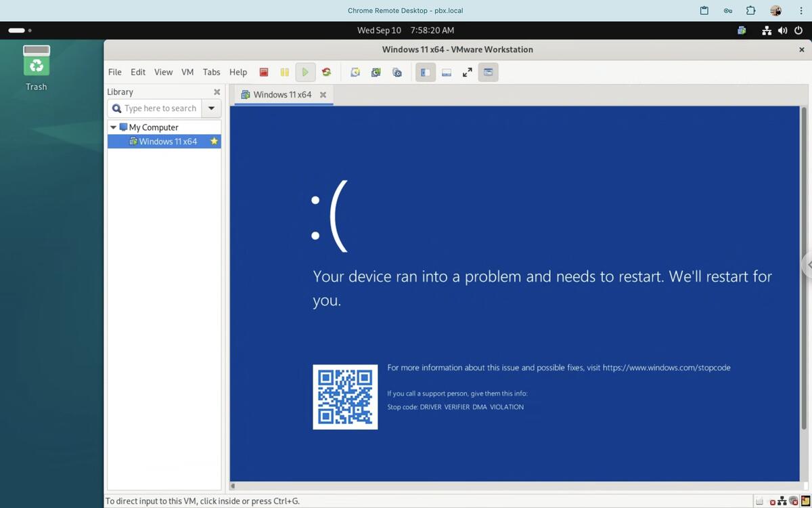
Task: Open the library search filter dropdown arrow
Action: click(x=211, y=108)
